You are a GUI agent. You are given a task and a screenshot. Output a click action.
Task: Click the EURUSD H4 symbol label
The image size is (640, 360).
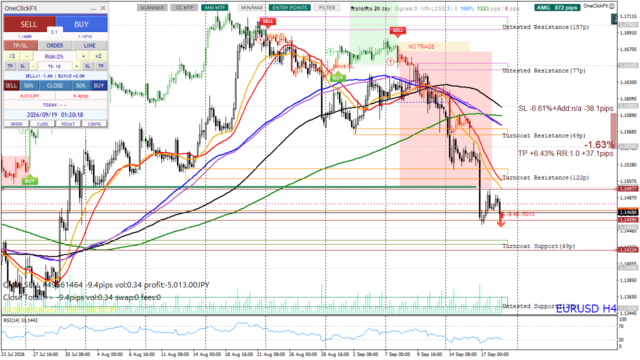click(x=586, y=309)
